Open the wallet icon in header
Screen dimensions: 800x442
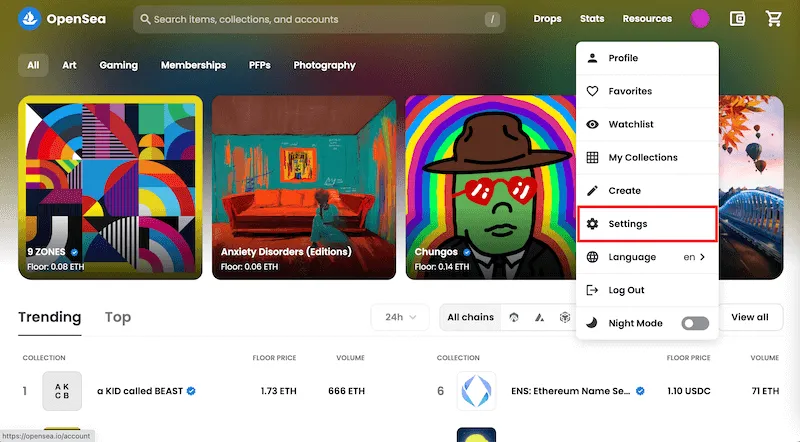tap(738, 19)
